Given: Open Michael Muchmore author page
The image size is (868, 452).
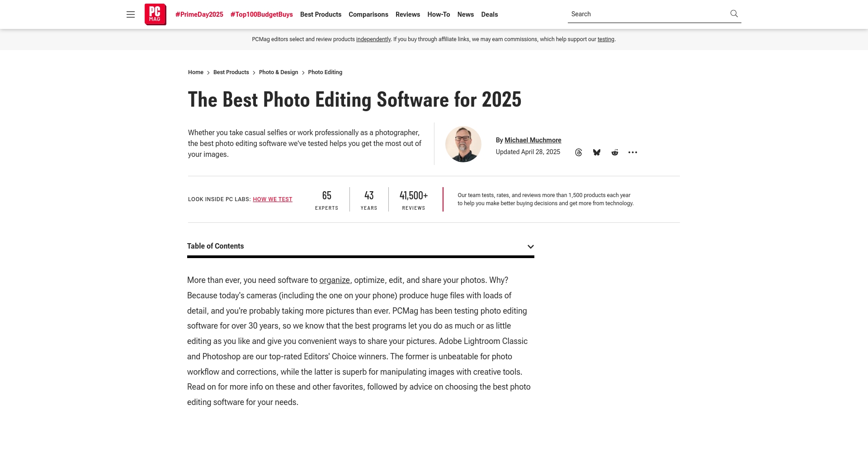Looking at the screenshot, I should coord(533,140).
